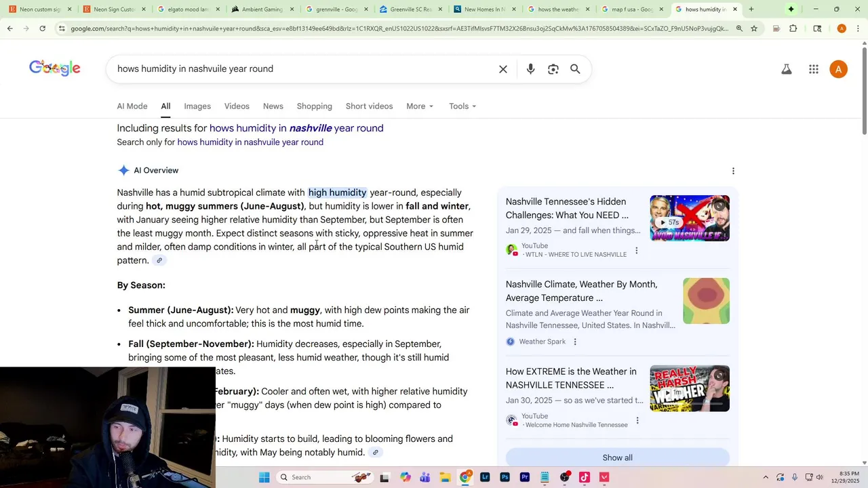Click the 'AI Overview' label
868x488 pixels.
pyautogui.click(x=156, y=171)
